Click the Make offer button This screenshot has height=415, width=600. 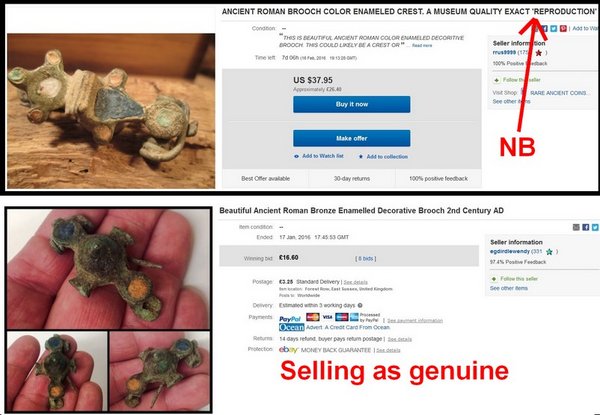352,138
